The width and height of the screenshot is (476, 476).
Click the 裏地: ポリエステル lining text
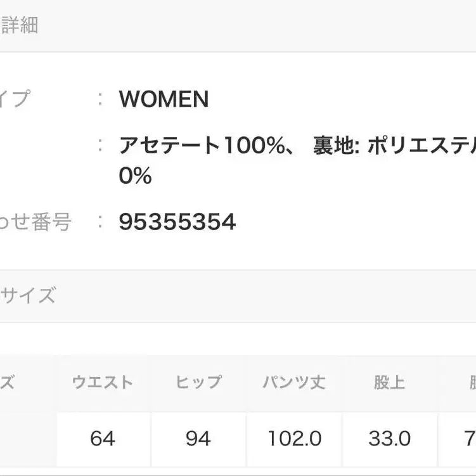394,146
